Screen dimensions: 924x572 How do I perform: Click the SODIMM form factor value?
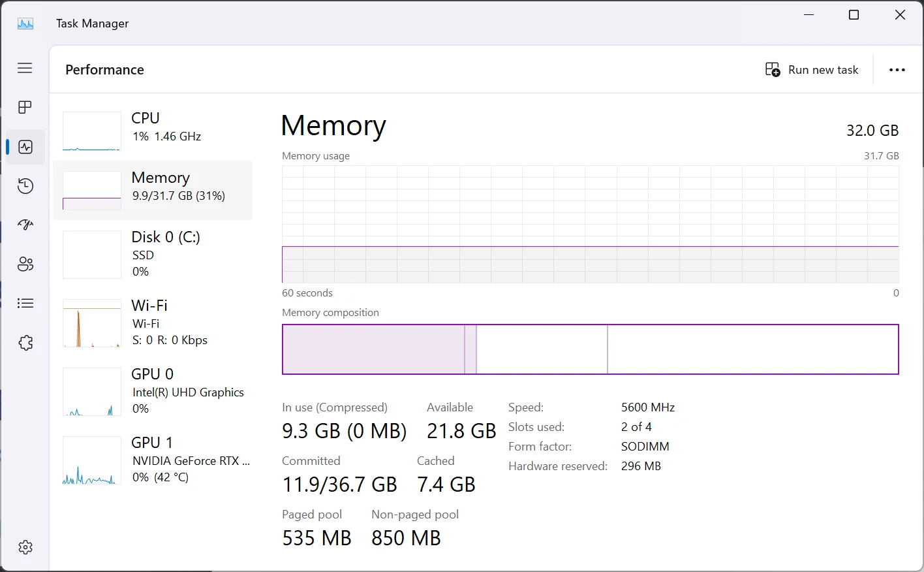(x=645, y=447)
